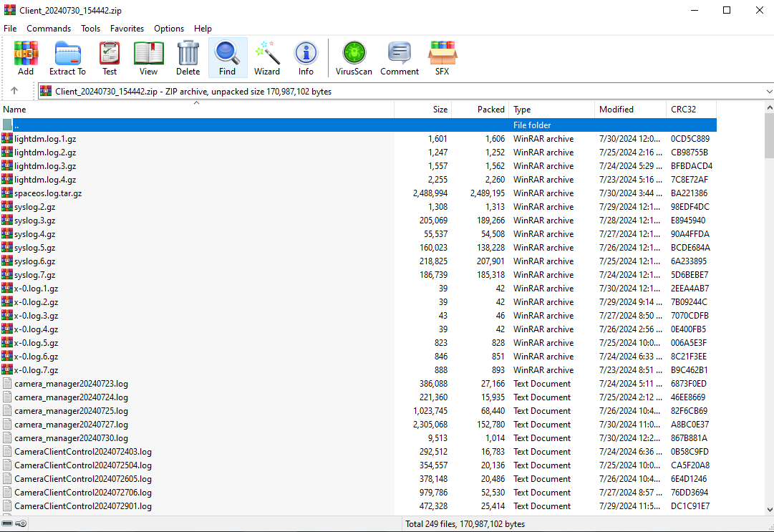Open the File menu
This screenshot has height=532, width=774.
click(x=10, y=29)
